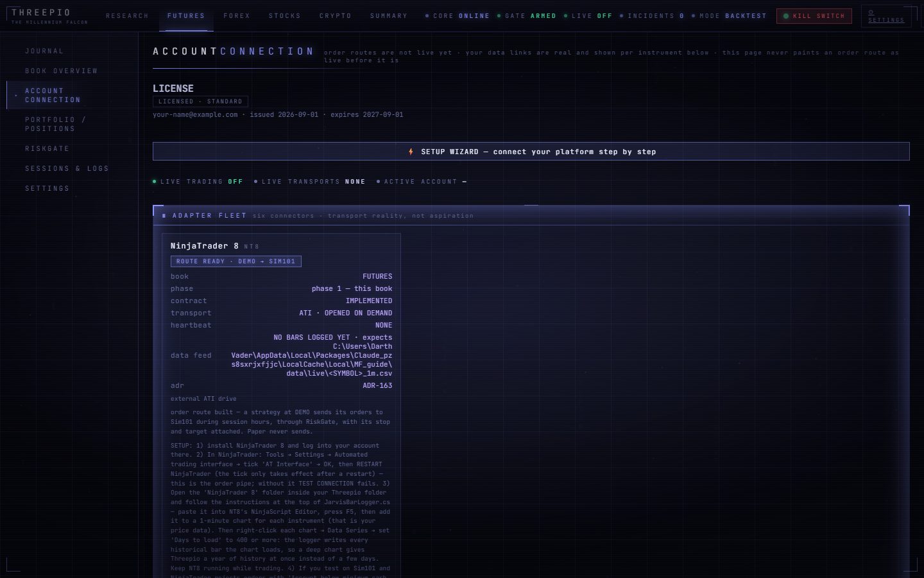Open Journal in the sidebar
This screenshot has height=578, width=924.
[44, 51]
